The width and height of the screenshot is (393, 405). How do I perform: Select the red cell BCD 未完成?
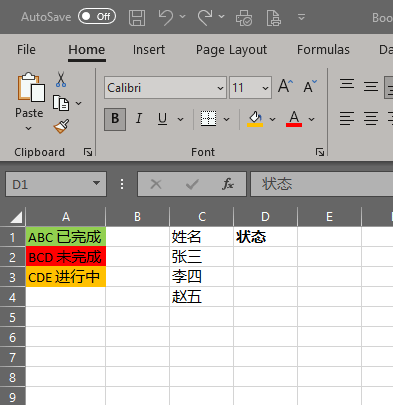(66, 257)
